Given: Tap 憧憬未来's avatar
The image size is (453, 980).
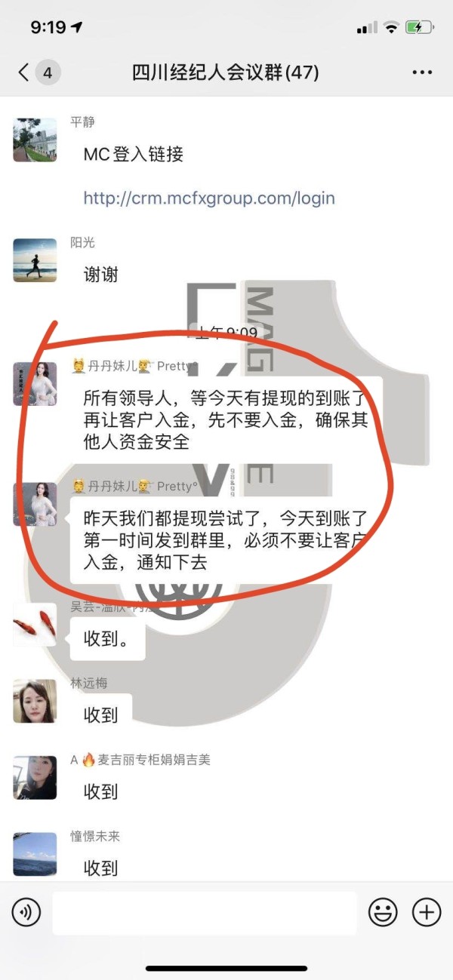Looking at the screenshot, I should (x=35, y=854).
